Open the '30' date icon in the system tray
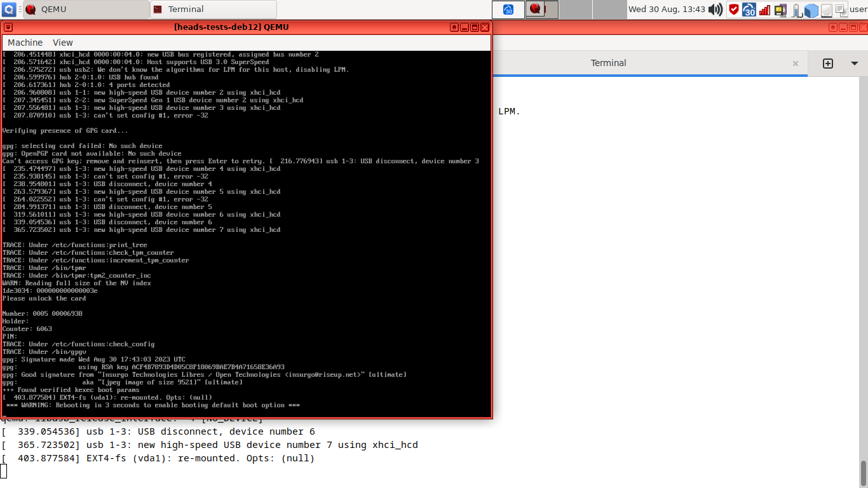868x488 pixels. pyautogui.click(x=749, y=9)
